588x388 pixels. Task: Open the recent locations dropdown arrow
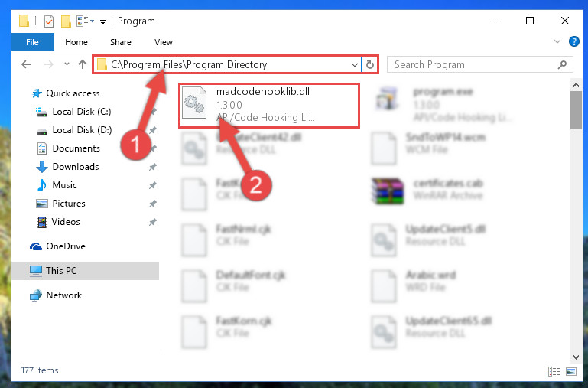67,64
